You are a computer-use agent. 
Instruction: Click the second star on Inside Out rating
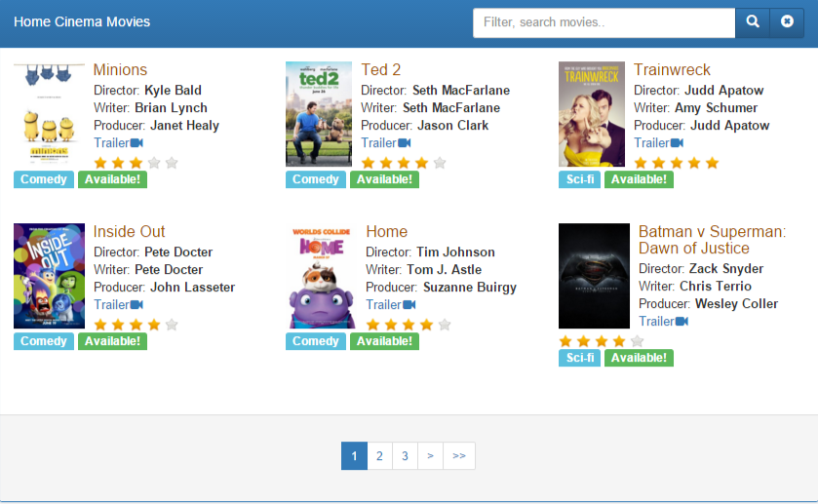118,325
